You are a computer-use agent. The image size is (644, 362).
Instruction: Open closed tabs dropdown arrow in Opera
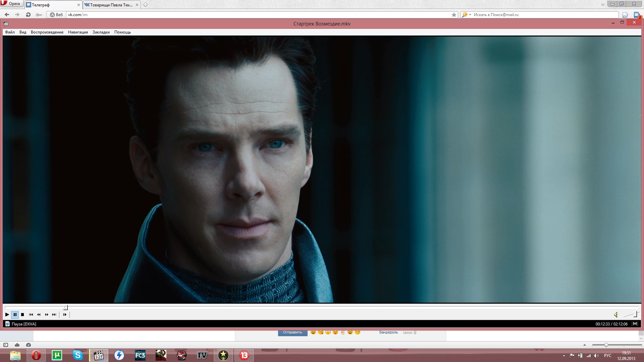pyautogui.click(x=603, y=5)
